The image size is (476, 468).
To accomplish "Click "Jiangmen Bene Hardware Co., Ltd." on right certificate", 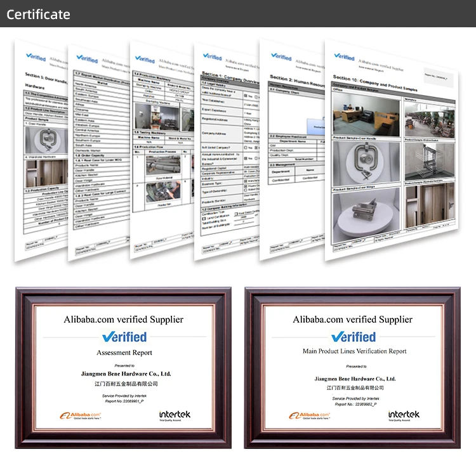I will [355, 379].
